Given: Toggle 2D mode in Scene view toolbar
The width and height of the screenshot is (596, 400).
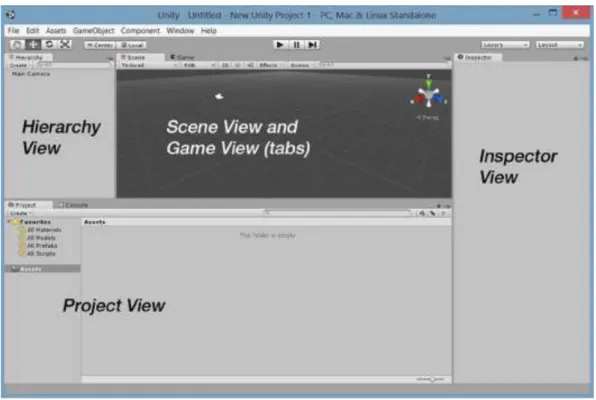Looking at the screenshot, I should coord(225,65).
